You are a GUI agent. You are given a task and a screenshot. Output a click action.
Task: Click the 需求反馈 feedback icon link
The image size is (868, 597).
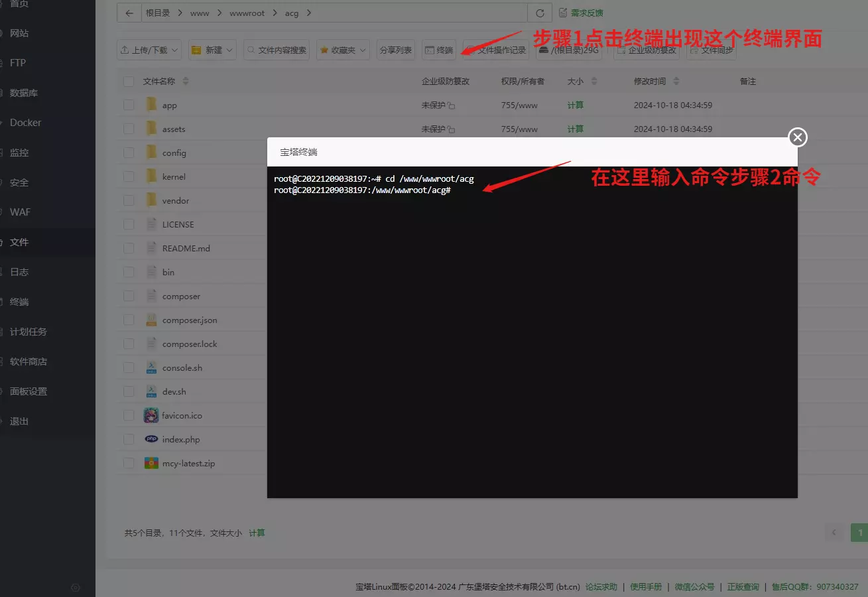581,13
